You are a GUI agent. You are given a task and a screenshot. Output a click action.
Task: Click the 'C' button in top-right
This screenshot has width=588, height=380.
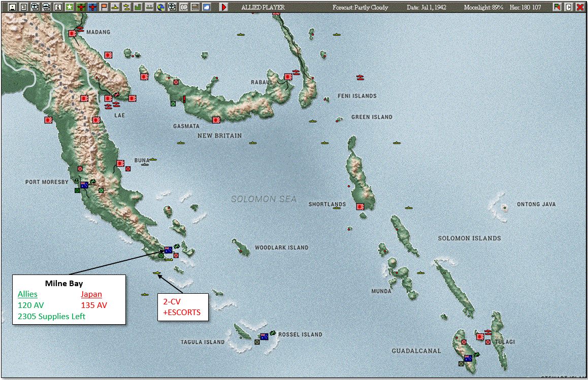click(x=569, y=7)
